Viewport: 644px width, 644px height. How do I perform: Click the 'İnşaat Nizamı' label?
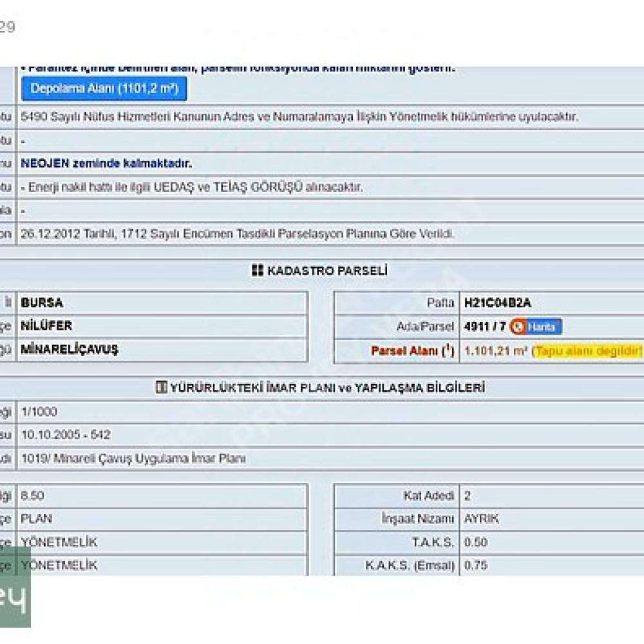pyautogui.click(x=418, y=518)
